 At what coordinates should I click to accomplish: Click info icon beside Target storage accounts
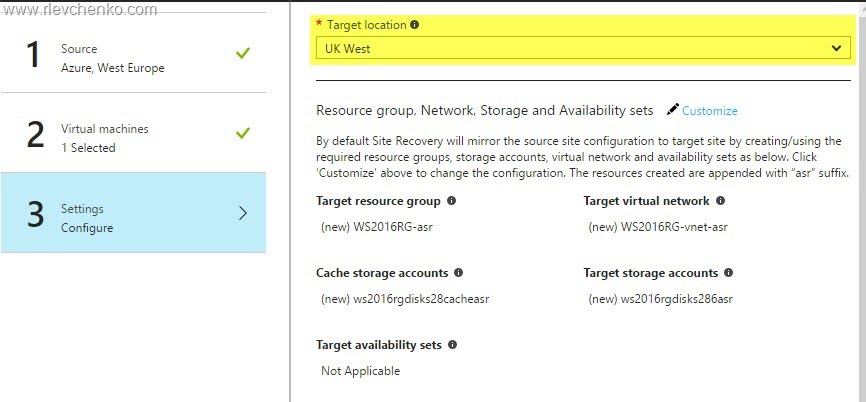(728, 272)
